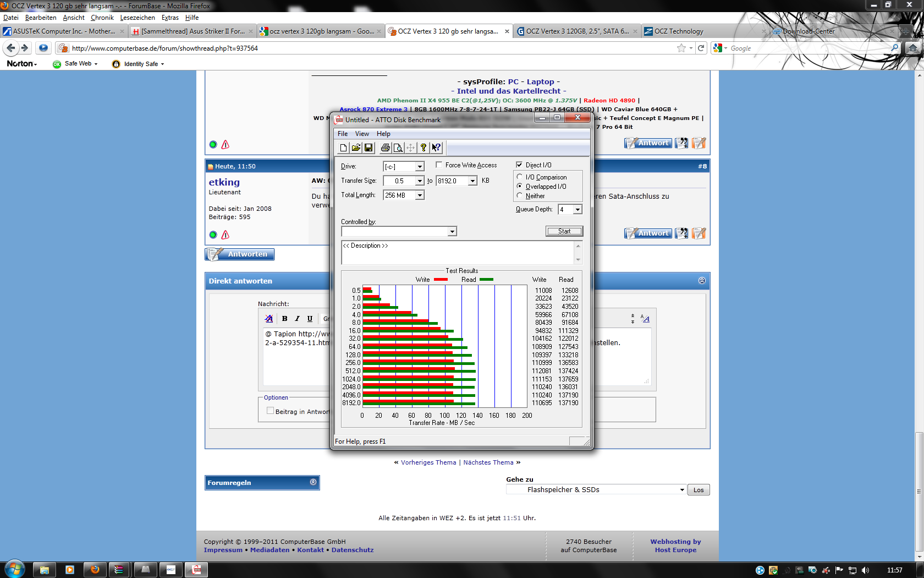This screenshot has width=924, height=578.
Task: Open the minimum Transfer Size dropdown (0.5)
Action: (420, 181)
